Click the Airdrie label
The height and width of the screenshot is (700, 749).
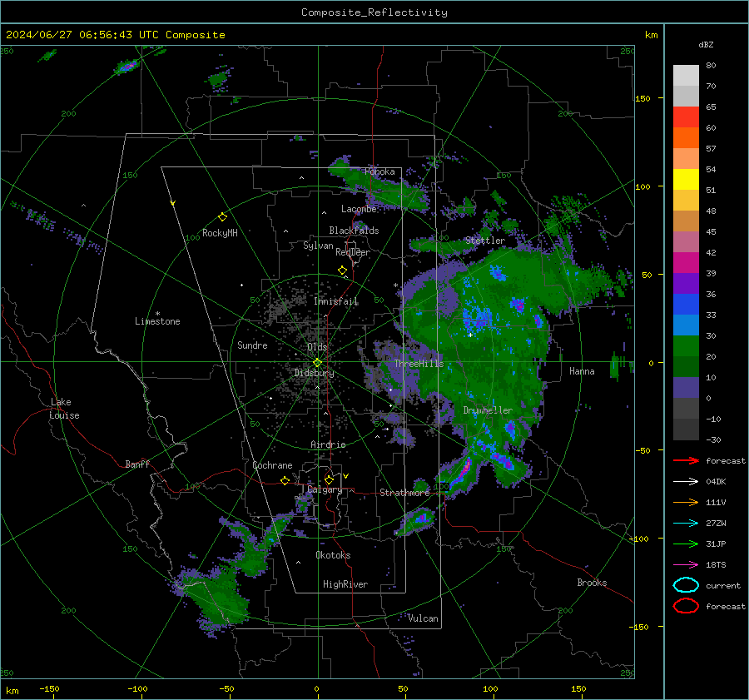tap(328, 444)
